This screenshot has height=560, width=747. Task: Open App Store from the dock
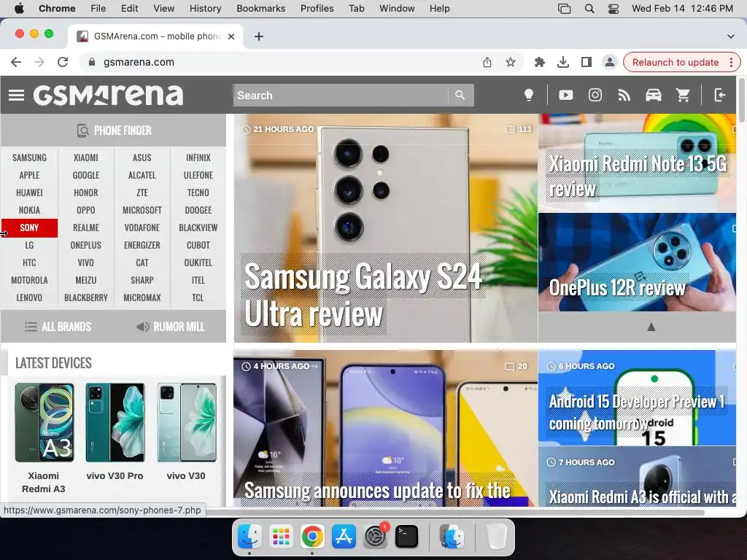(x=344, y=537)
